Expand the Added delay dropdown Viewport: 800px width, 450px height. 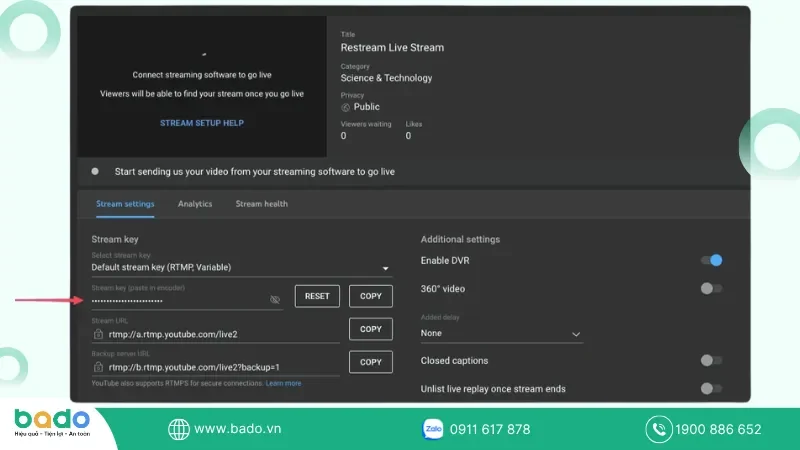click(x=502, y=333)
